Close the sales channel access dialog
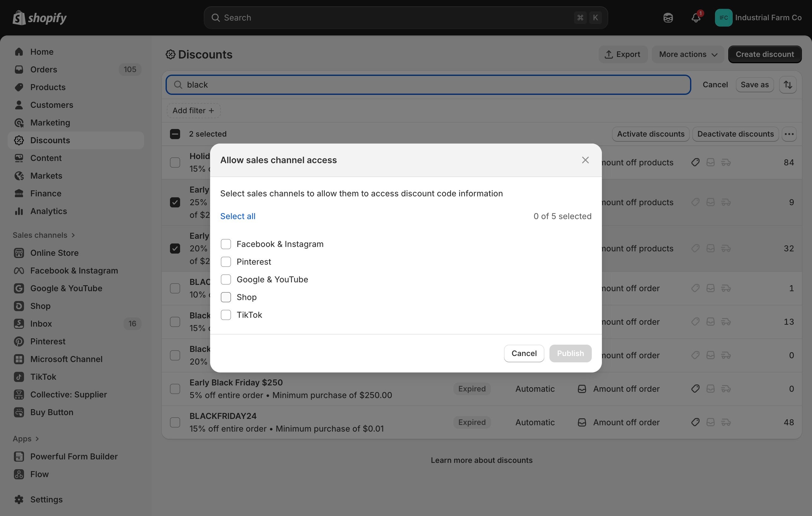This screenshot has width=812, height=516. click(585, 160)
